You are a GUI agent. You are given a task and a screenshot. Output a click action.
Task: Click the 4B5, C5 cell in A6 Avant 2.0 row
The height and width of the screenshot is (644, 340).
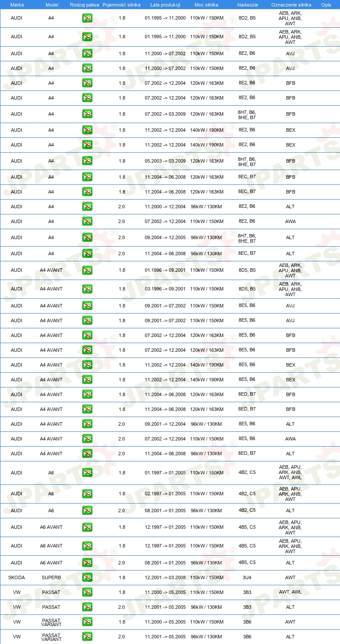pyautogui.click(x=247, y=562)
